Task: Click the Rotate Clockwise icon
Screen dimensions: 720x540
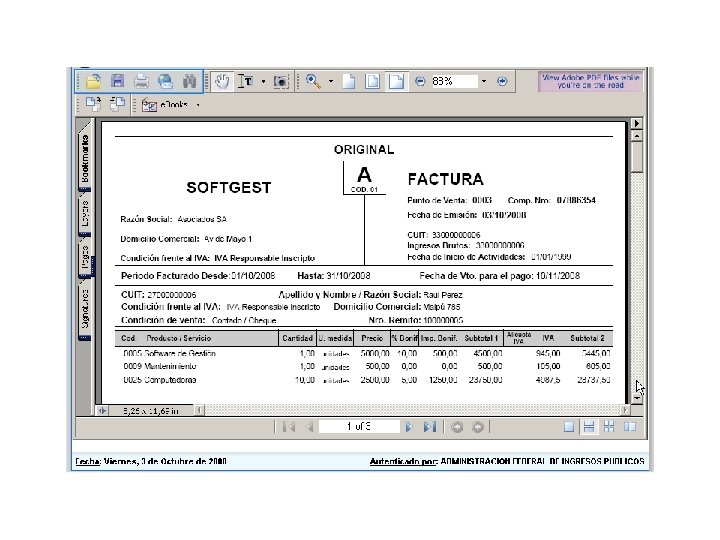Action: tap(93, 104)
